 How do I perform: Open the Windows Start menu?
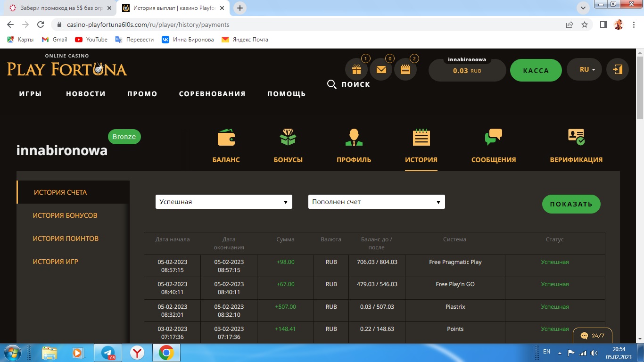point(12,353)
